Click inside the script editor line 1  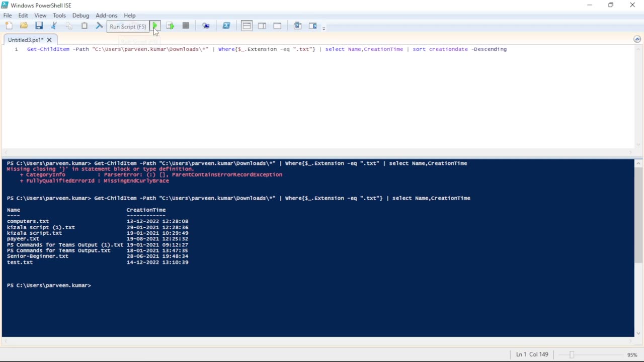click(267, 49)
